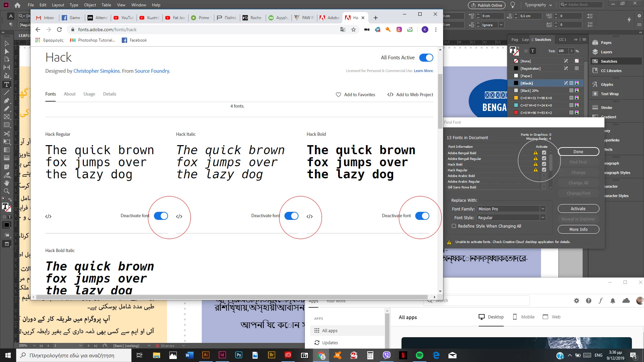Image resolution: width=644 pixels, height=362 pixels.
Task: Select the Zoom tool in toolbox
Action: coord(6,191)
